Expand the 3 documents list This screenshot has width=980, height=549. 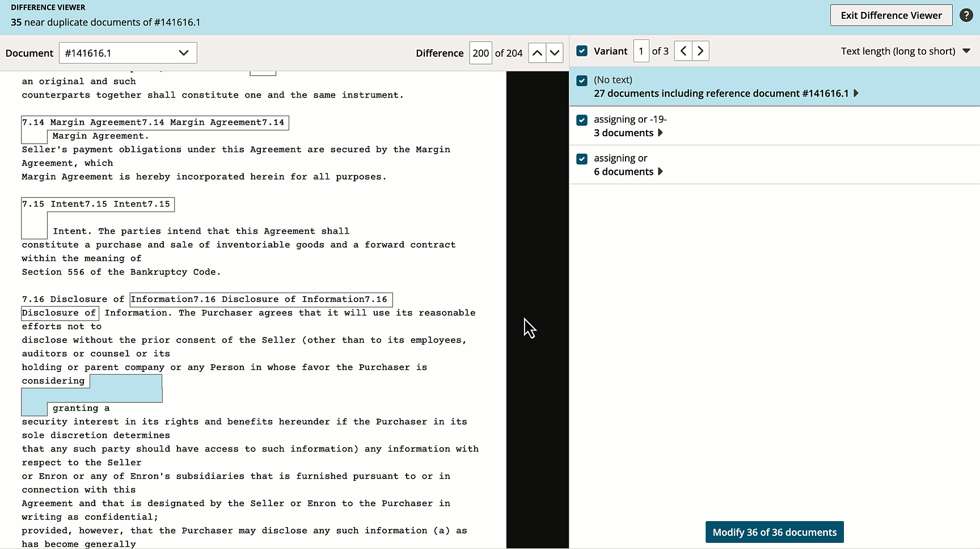(660, 133)
